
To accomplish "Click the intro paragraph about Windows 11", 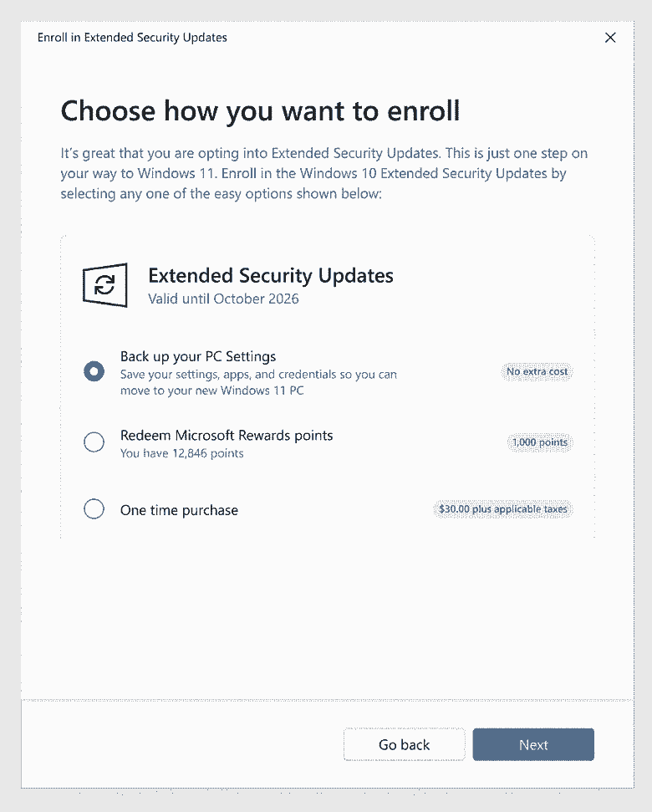I will coord(325,174).
